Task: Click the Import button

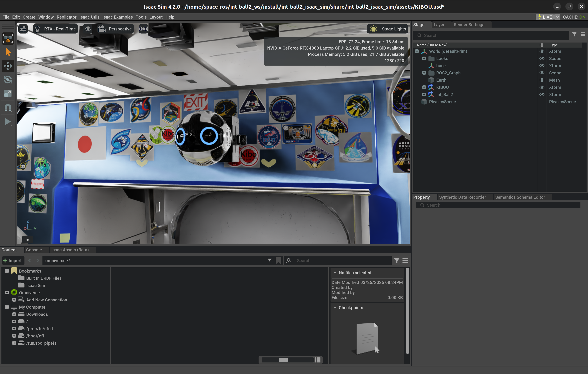Action: [12, 261]
